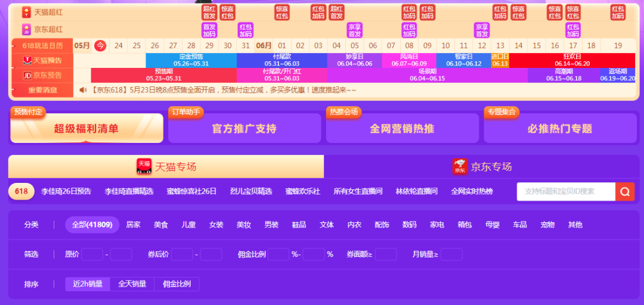Click the 京东618 announcement text
644x305 pixels.
click(222, 90)
